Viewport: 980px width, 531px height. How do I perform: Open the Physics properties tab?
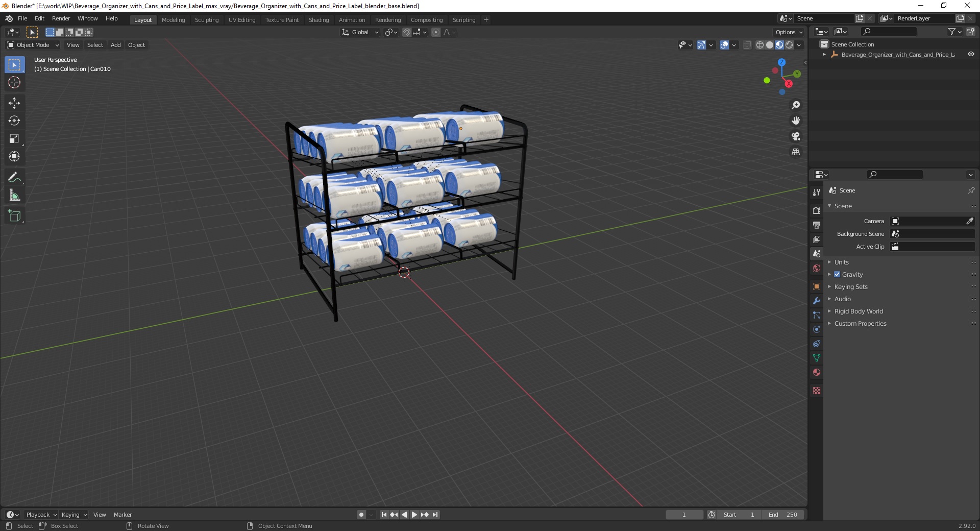click(817, 329)
